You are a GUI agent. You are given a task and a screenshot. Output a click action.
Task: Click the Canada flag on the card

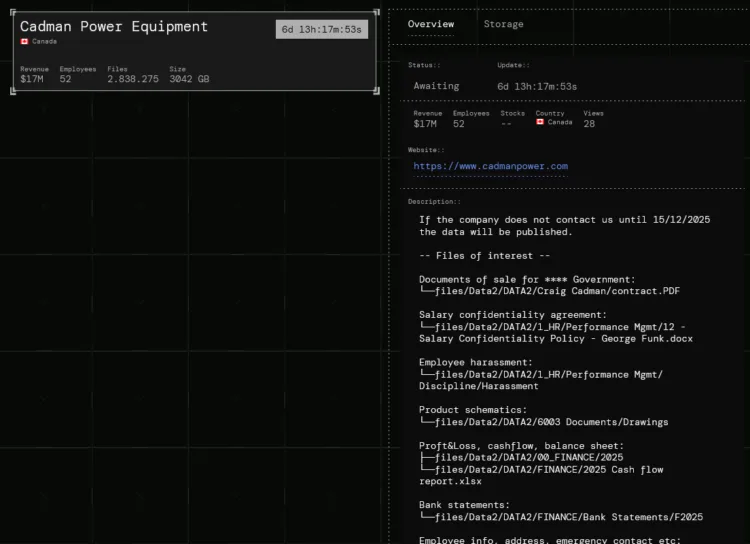pos(24,42)
